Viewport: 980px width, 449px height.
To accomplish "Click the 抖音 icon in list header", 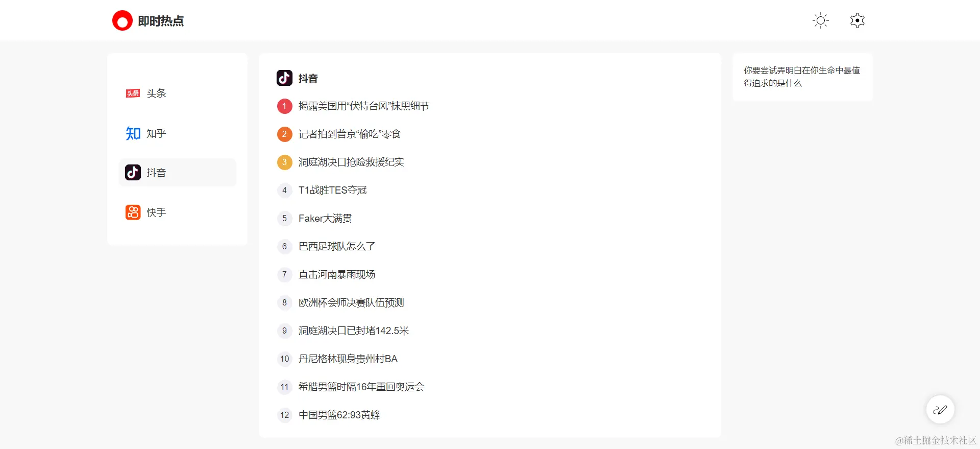I will [284, 78].
